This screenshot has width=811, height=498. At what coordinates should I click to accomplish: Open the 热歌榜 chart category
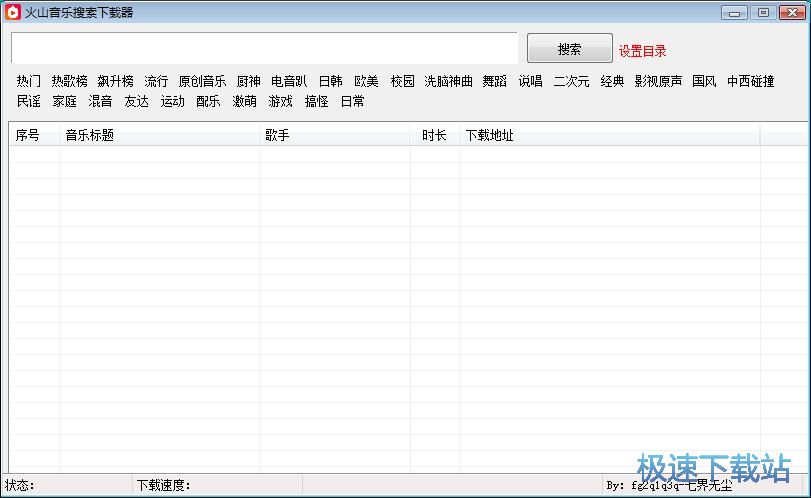pyautogui.click(x=69, y=81)
